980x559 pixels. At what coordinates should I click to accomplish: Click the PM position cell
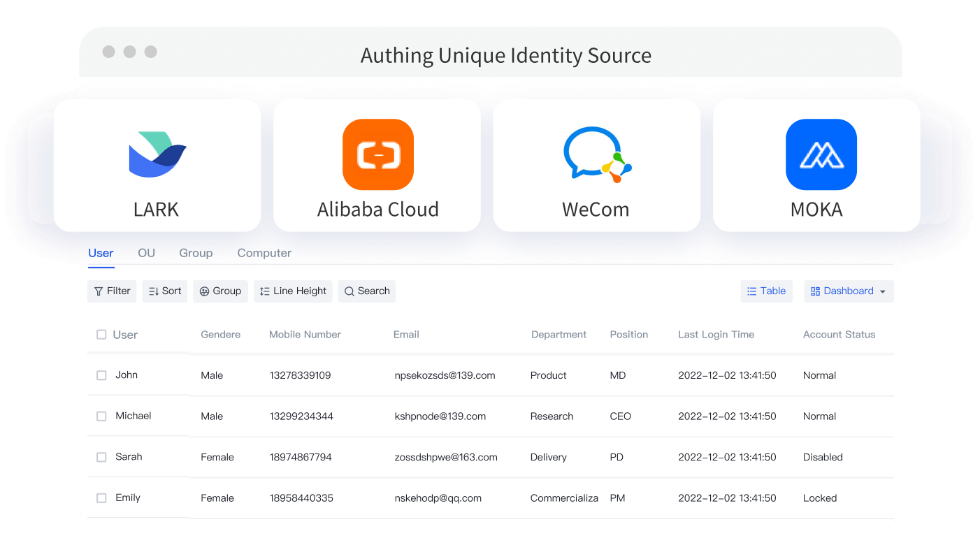click(x=618, y=498)
